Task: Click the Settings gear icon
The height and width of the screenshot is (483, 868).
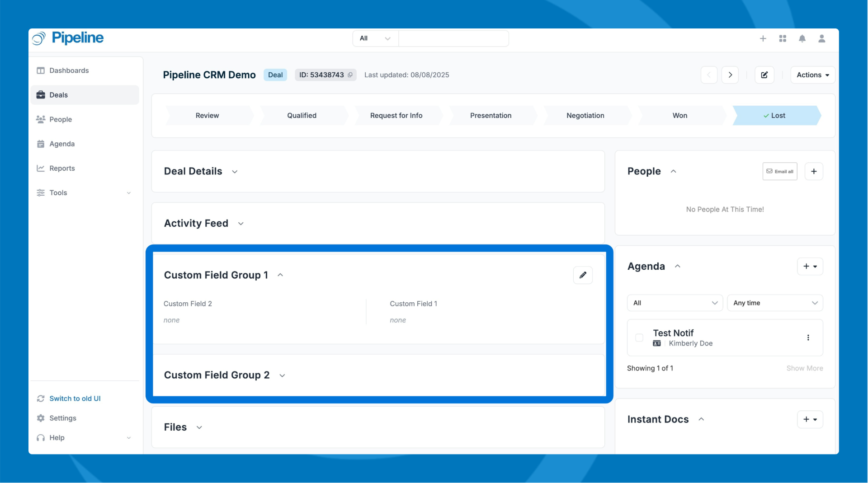Action: coord(41,418)
